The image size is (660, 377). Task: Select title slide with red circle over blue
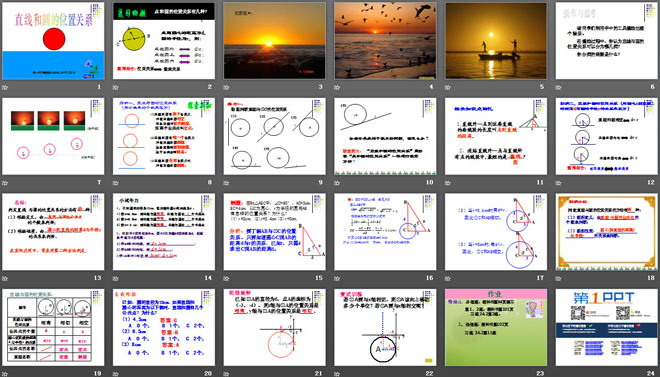(x=53, y=41)
